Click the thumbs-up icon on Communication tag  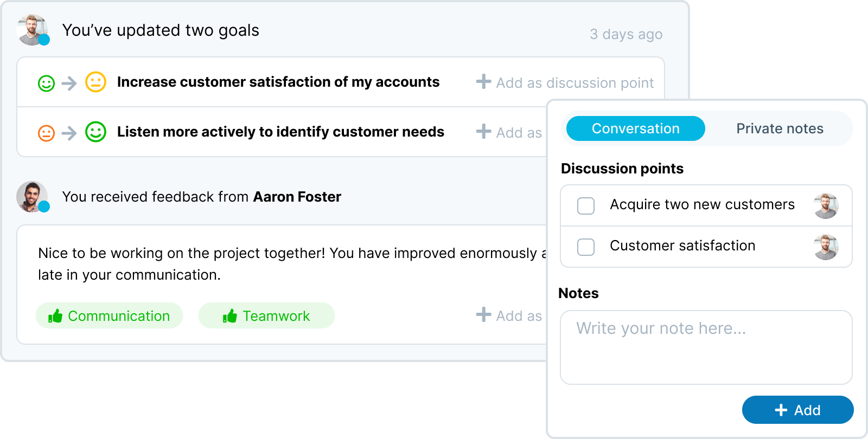click(x=55, y=316)
